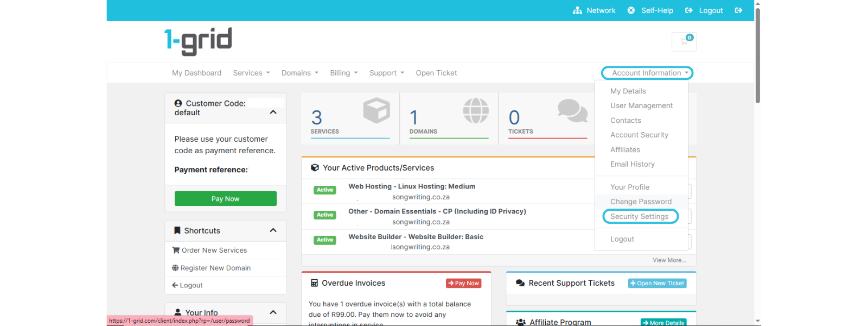Collapse the Customer Code panel
The width and height of the screenshot is (868, 326).
tap(273, 112)
